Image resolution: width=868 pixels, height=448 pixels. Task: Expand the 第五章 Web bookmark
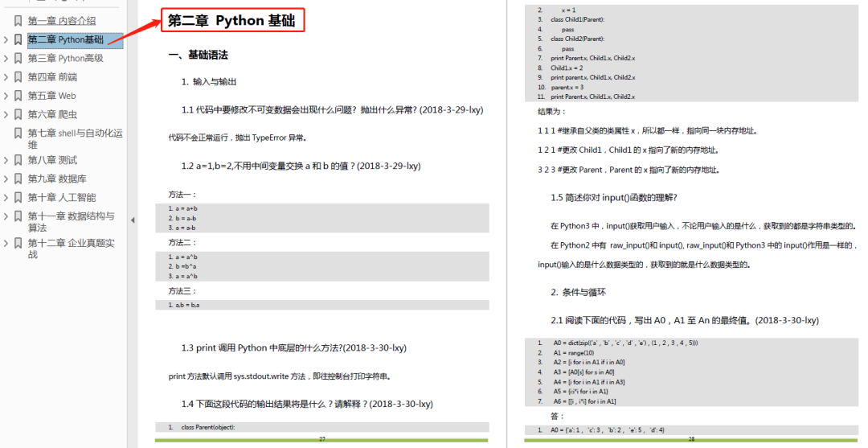tap(6, 96)
